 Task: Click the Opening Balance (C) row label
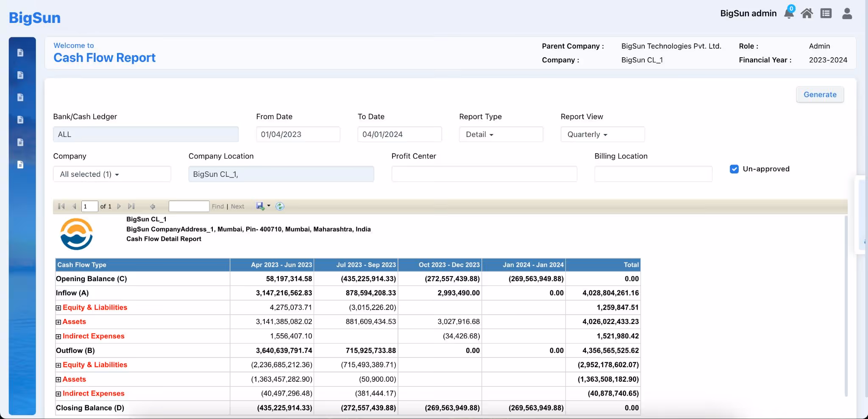(x=92, y=279)
